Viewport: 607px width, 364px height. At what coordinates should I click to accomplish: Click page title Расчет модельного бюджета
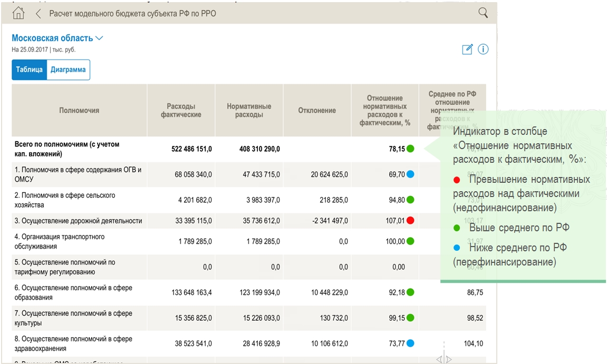[132, 14]
